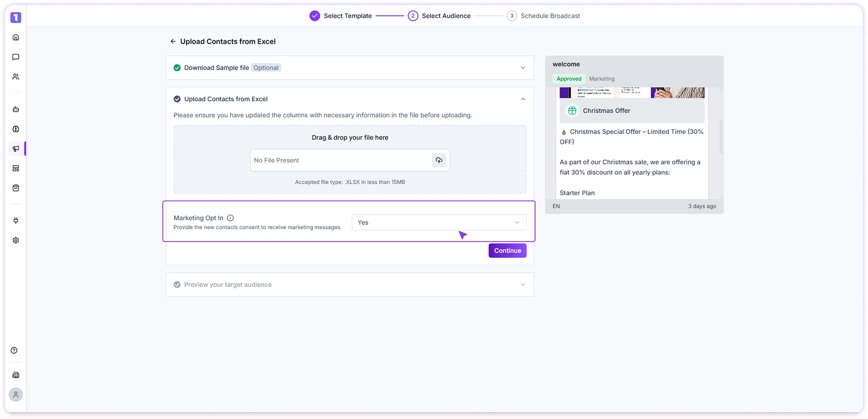Click the Starter Plan text in preview

tap(577, 193)
